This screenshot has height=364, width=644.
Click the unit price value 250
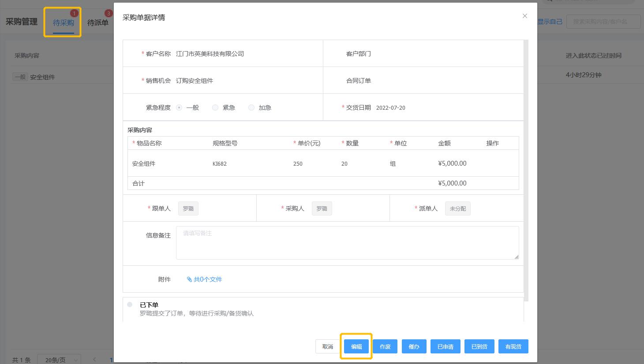coord(298,163)
